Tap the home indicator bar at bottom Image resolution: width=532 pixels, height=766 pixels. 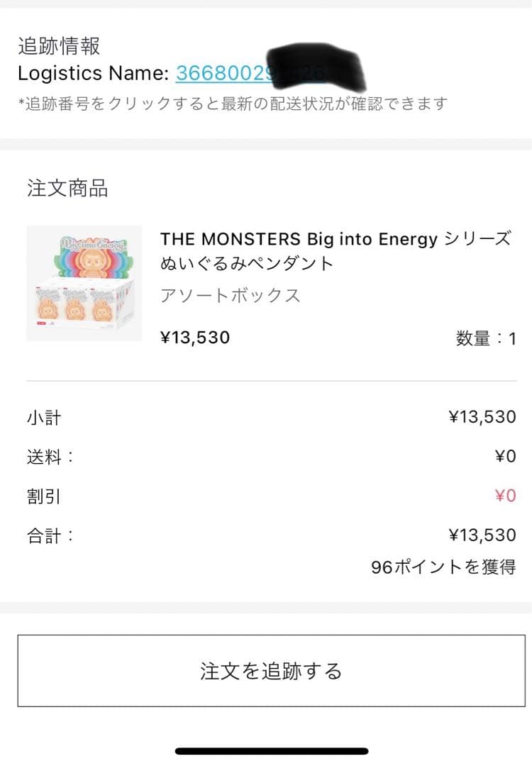266,750
